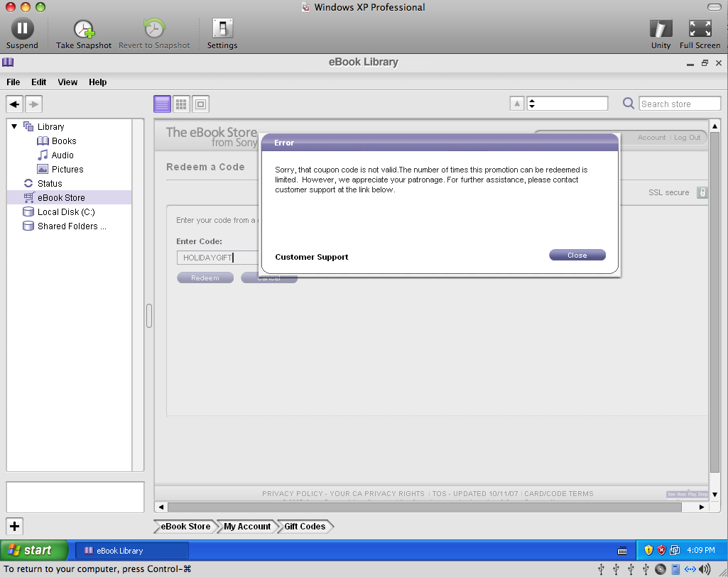
Task: Open the Card/Code Terms link
Action: pos(558,493)
